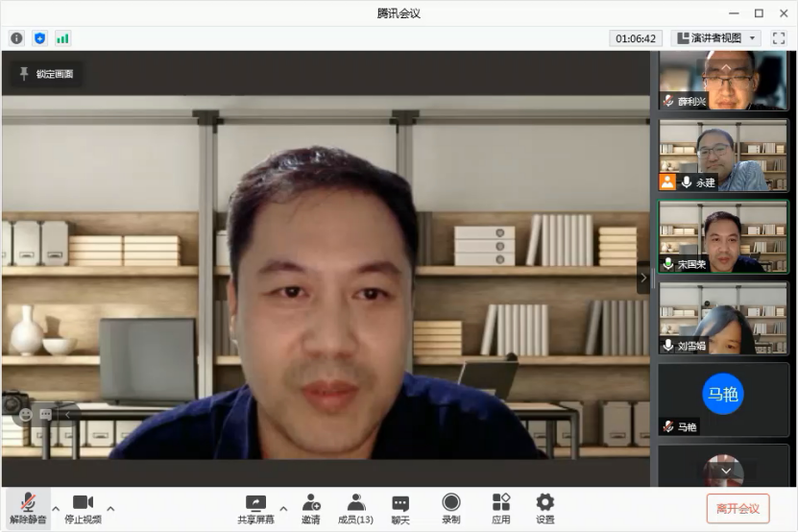The height and width of the screenshot is (532, 798).
Task: Open Settings (设置) gear
Action: point(544,508)
